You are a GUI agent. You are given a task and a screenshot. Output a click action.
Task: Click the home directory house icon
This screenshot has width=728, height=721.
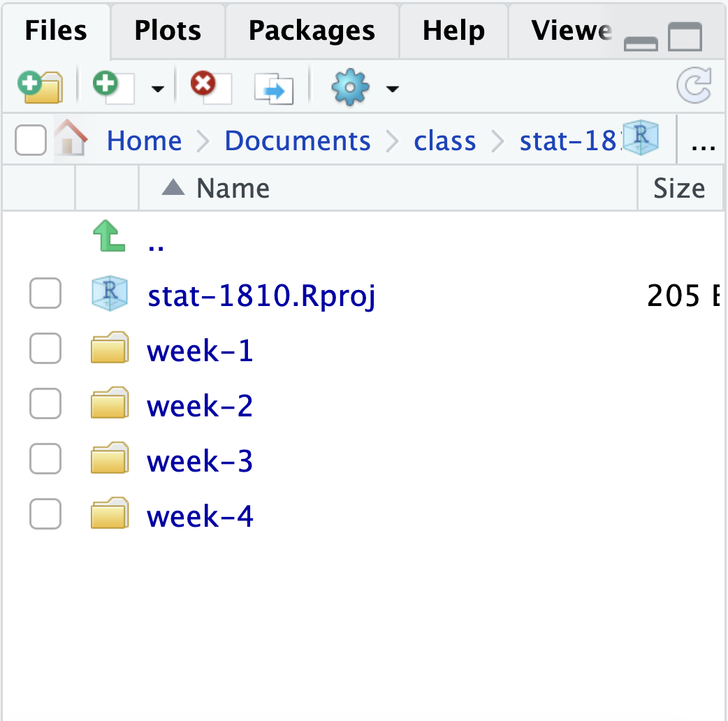point(71,138)
